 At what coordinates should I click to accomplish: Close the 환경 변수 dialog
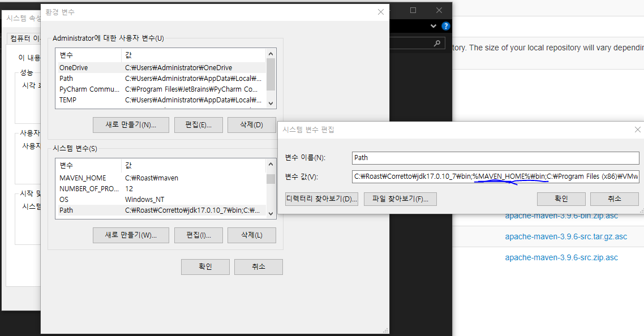pyautogui.click(x=381, y=12)
